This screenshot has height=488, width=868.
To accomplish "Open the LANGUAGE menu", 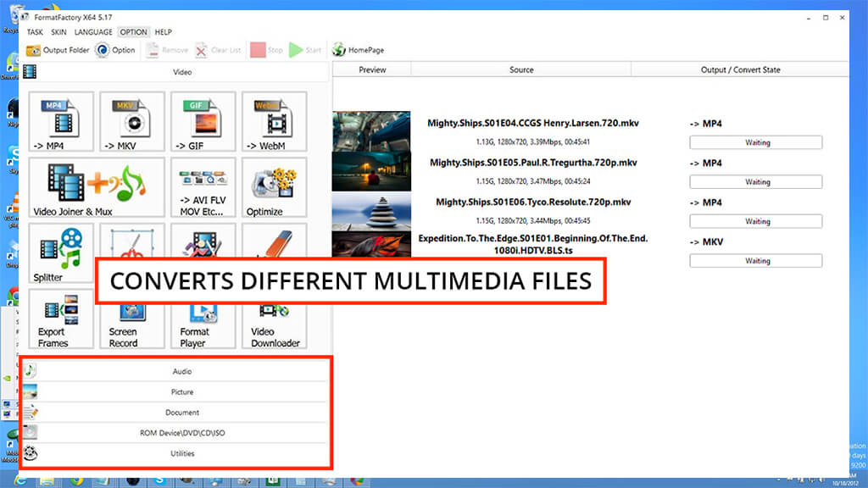I will click(x=93, y=32).
